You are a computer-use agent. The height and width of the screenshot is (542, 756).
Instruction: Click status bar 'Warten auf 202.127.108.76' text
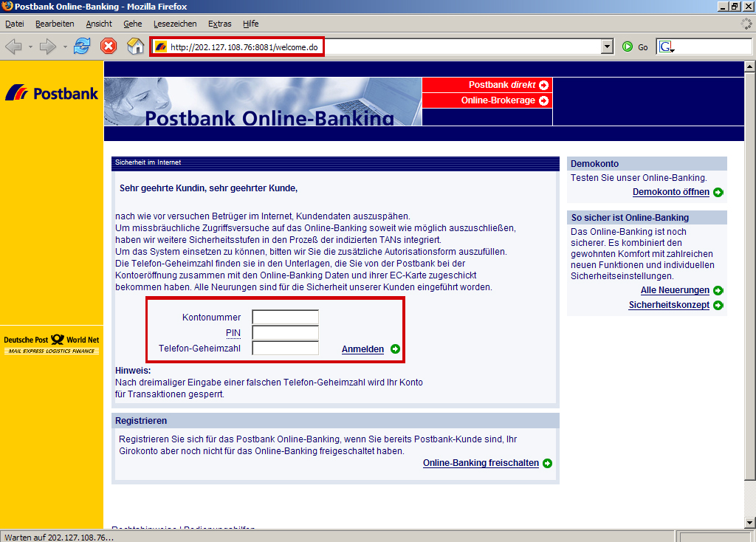click(x=59, y=537)
